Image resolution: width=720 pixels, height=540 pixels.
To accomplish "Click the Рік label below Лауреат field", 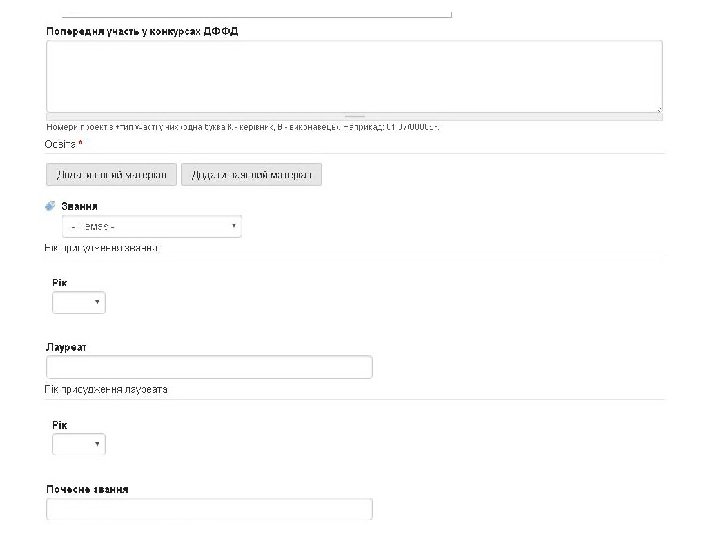I will [x=58, y=425].
